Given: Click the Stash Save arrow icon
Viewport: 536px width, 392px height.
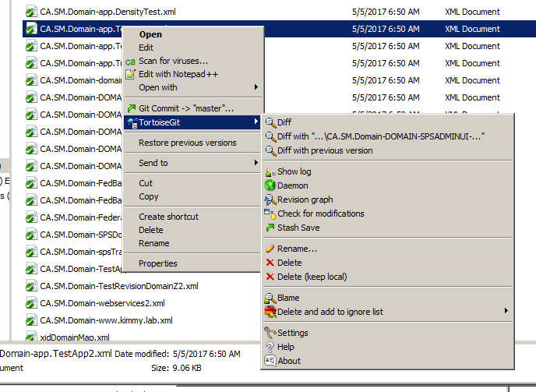Looking at the screenshot, I should (270, 228).
